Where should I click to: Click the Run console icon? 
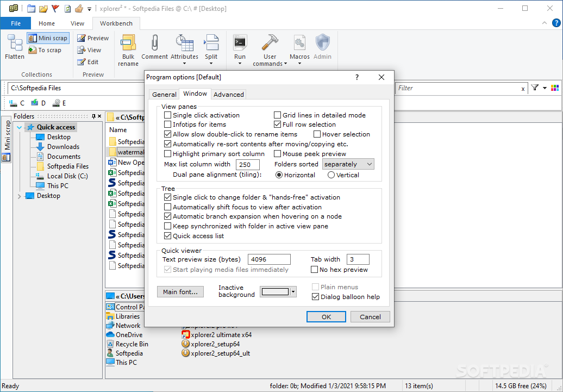[x=240, y=43]
